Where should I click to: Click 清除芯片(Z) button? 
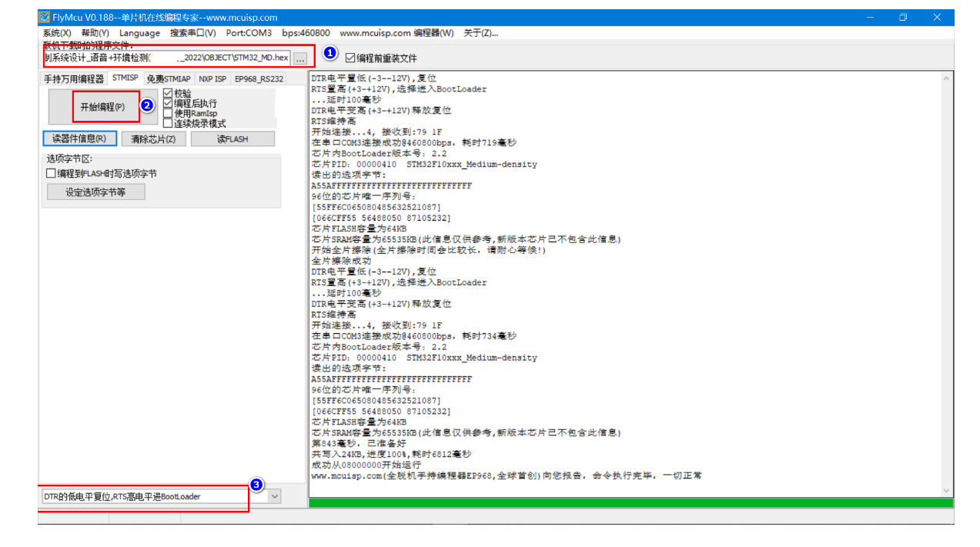coord(153,139)
